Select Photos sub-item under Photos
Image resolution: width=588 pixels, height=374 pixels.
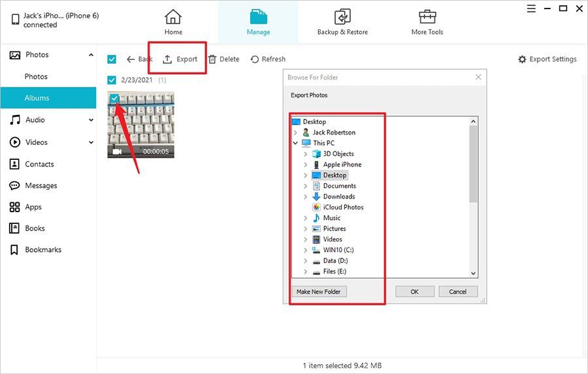coord(36,76)
